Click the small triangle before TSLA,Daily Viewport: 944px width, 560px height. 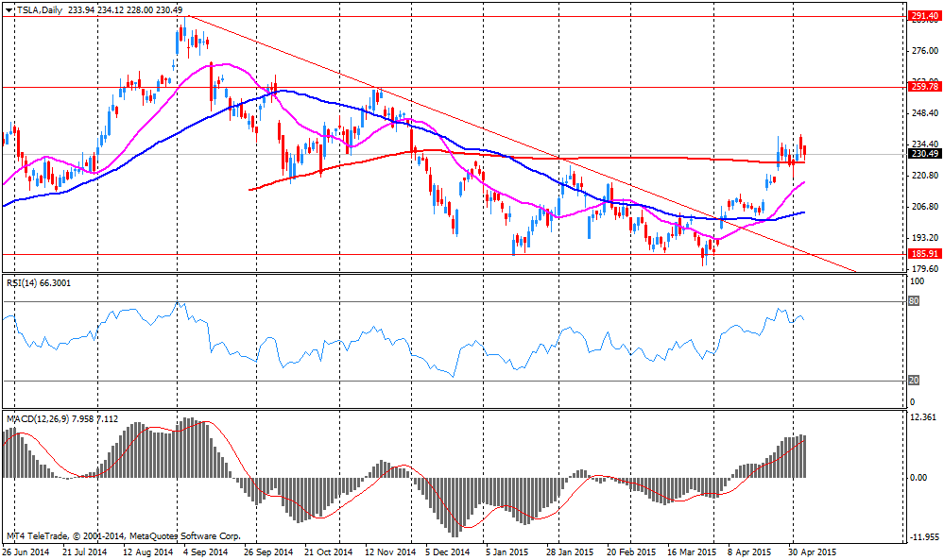(x=9, y=9)
